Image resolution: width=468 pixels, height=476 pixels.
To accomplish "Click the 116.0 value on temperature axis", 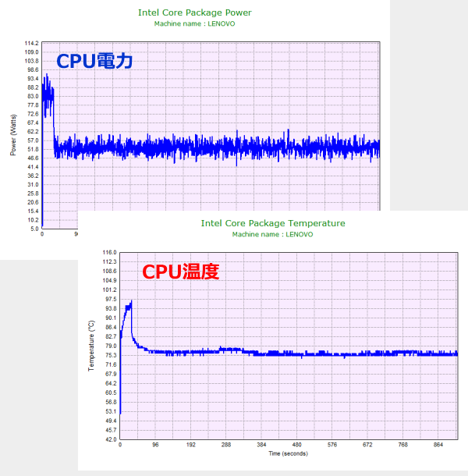I will click(109, 253).
